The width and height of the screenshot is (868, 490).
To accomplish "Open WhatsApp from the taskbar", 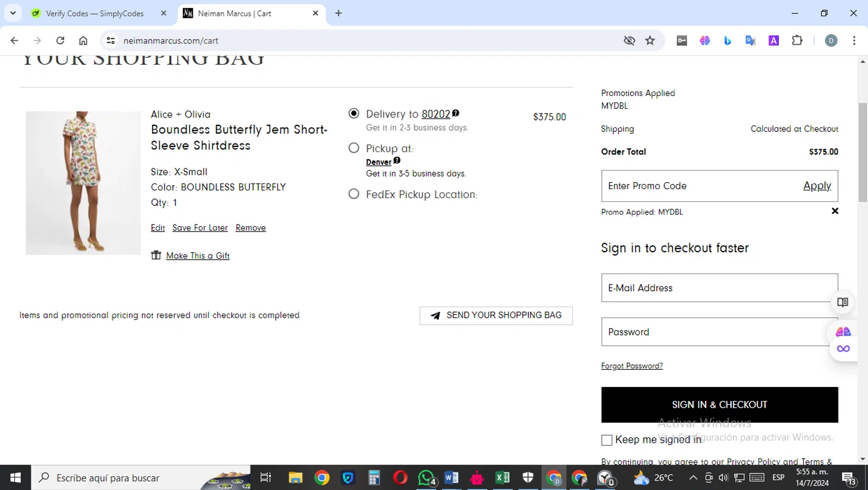I will (426, 478).
